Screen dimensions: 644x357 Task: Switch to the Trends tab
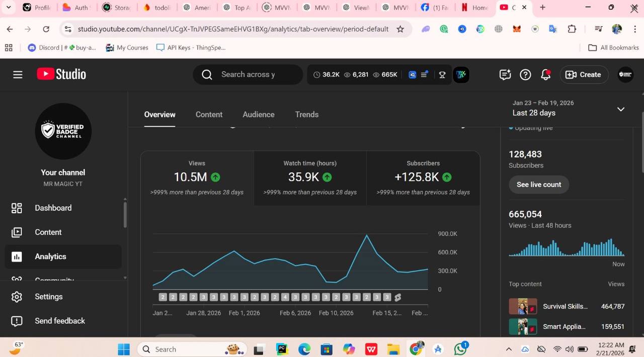pyautogui.click(x=306, y=115)
